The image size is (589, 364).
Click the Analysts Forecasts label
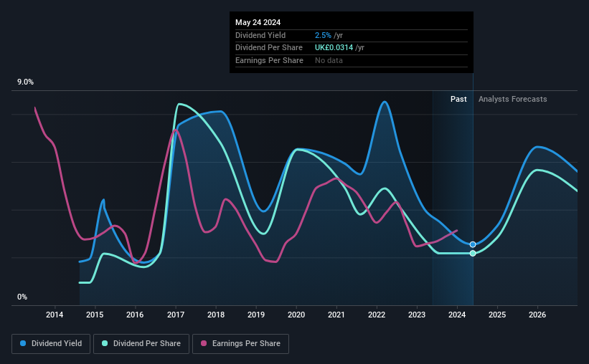pos(513,99)
